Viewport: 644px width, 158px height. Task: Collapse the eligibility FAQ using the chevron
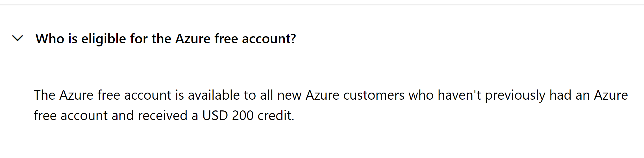tap(18, 38)
